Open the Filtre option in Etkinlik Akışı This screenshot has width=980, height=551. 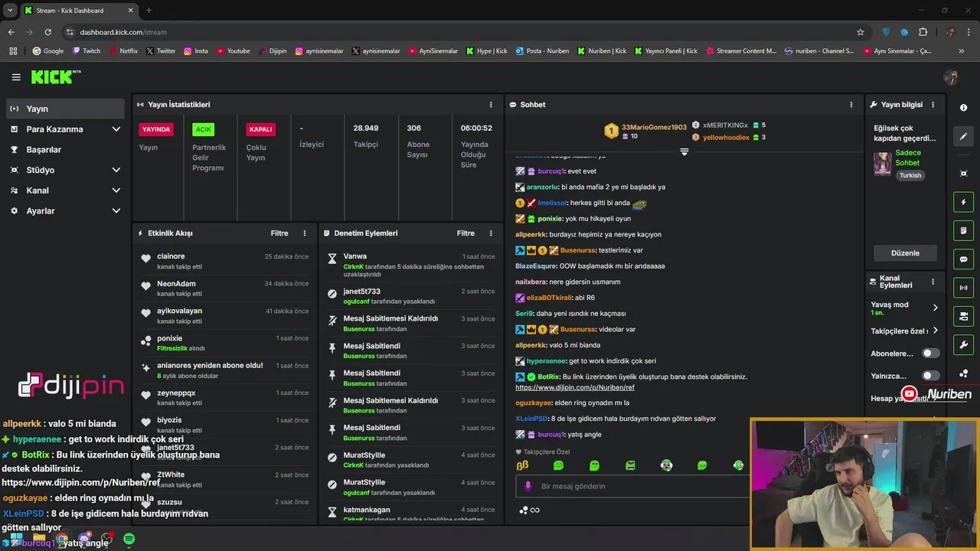pos(279,233)
